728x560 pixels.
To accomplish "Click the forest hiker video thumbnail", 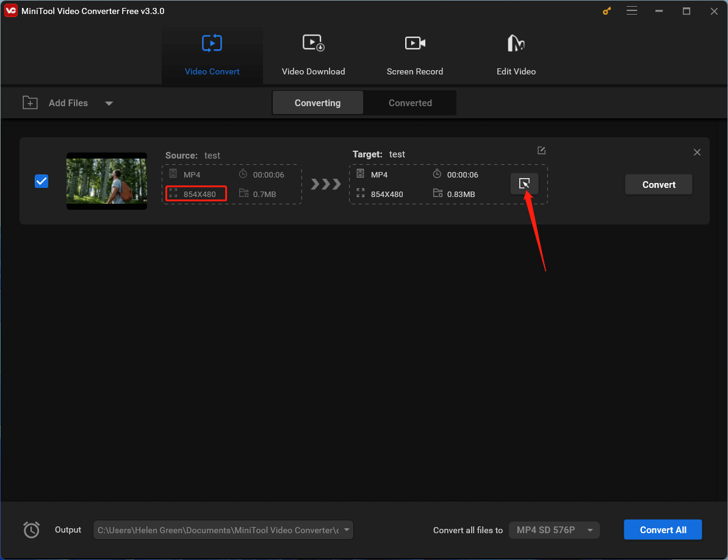I will tap(107, 181).
